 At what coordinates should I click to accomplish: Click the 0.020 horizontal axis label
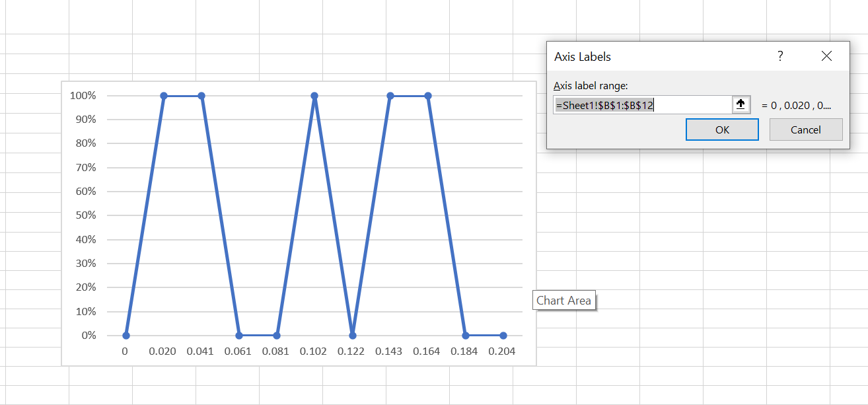163,351
